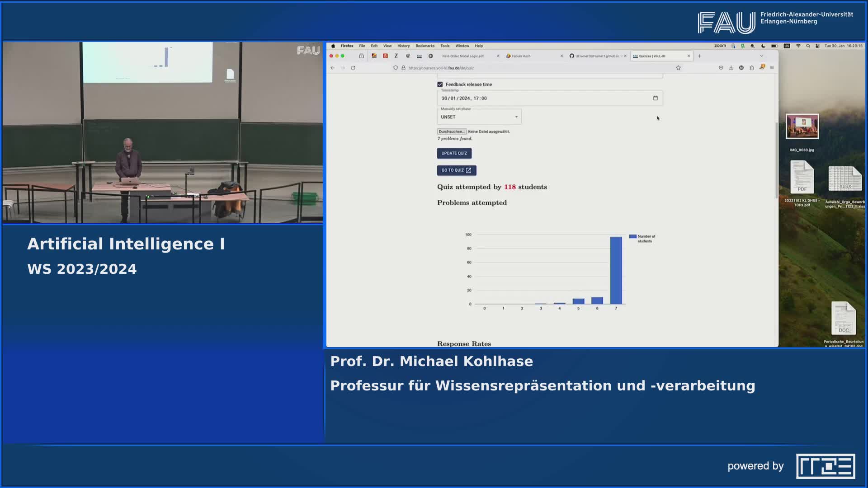Open the calendar picker in the Timestamp field

(x=656, y=98)
